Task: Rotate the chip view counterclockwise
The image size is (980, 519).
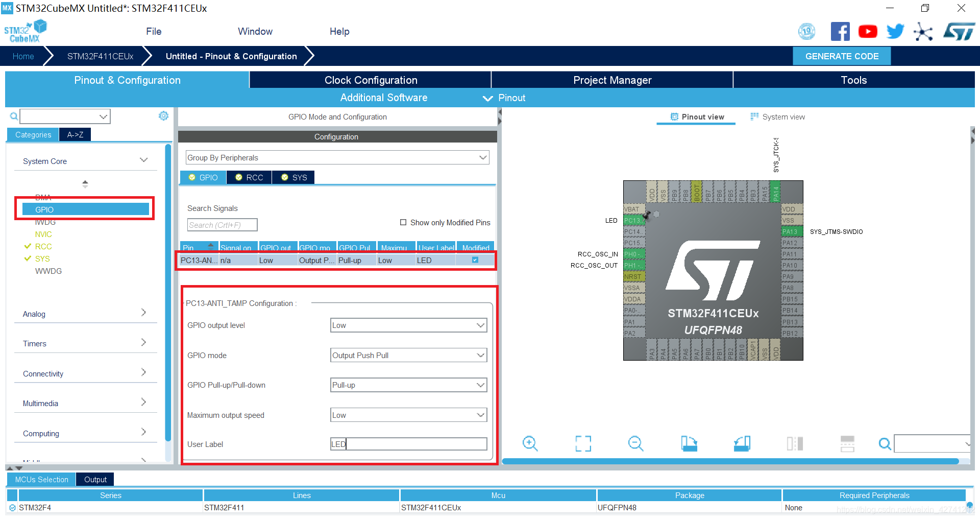Action: point(742,443)
